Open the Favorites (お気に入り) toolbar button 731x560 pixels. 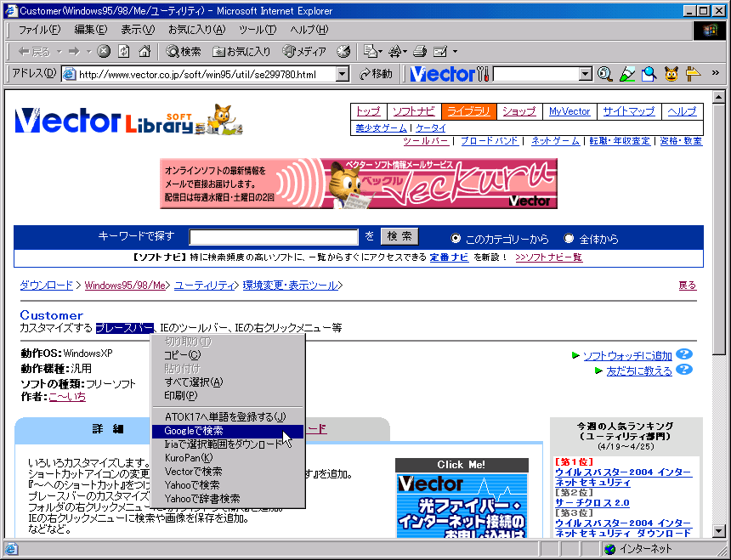[241, 51]
